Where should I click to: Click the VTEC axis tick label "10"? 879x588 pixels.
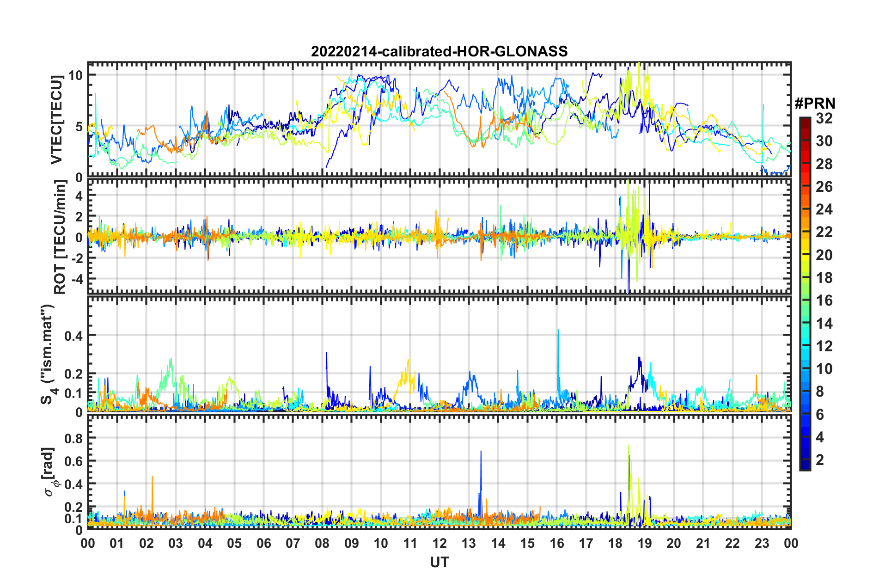click(76, 75)
